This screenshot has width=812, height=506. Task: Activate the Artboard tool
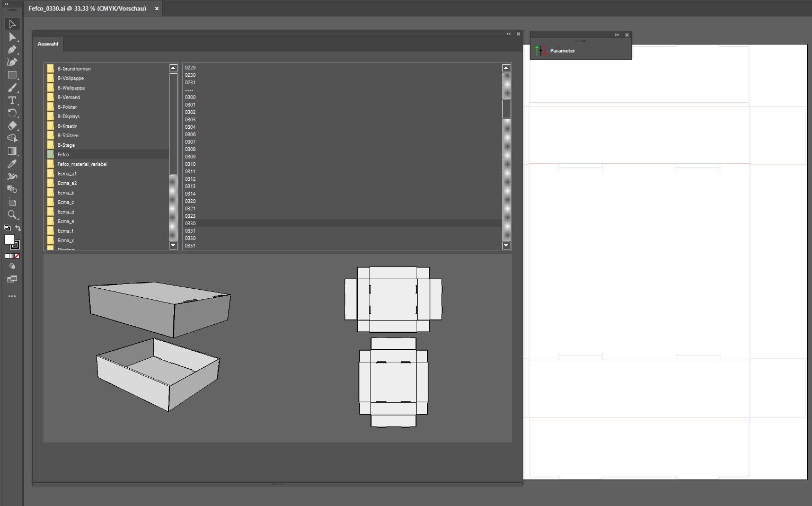coord(12,202)
